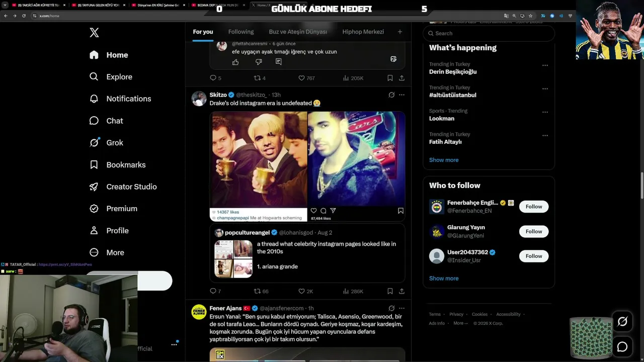Open more options for #altiüstüistanbul trend
The height and width of the screenshot is (362, 644).
coord(545,88)
